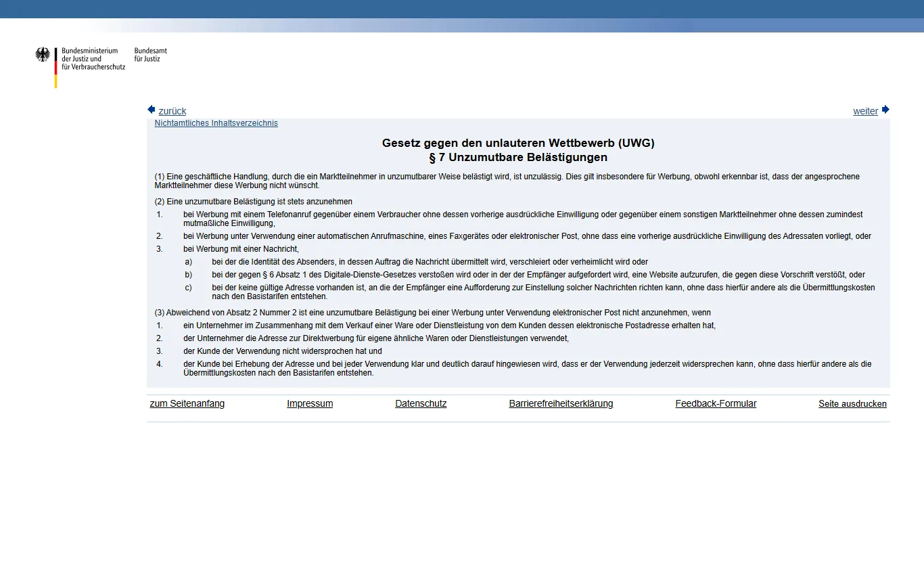This screenshot has height=582, width=924.
Task: Click sub-item a) about 'Identität des Absenders'
Action: click(x=430, y=262)
